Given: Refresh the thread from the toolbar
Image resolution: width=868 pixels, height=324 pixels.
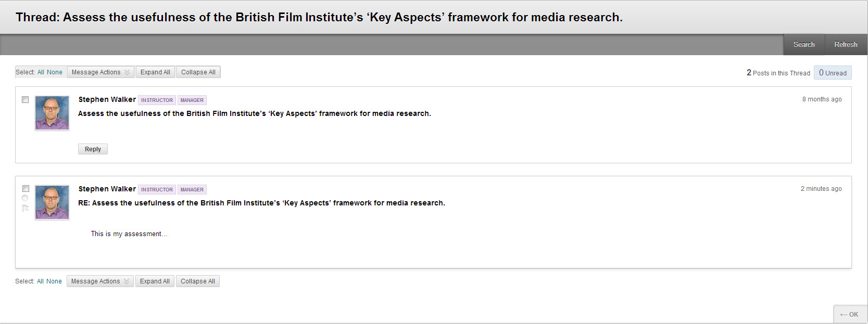Looking at the screenshot, I should coord(846,45).
